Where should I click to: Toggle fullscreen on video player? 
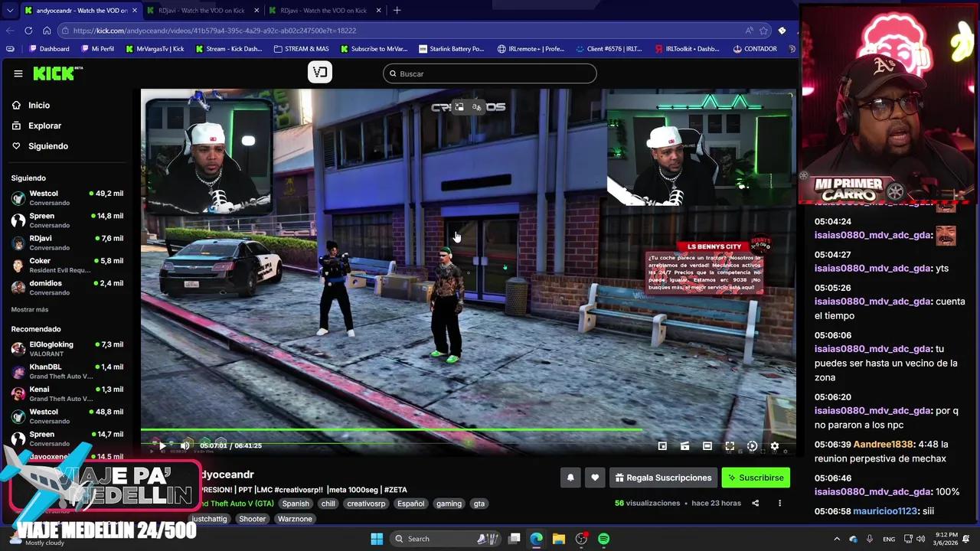click(730, 445)
